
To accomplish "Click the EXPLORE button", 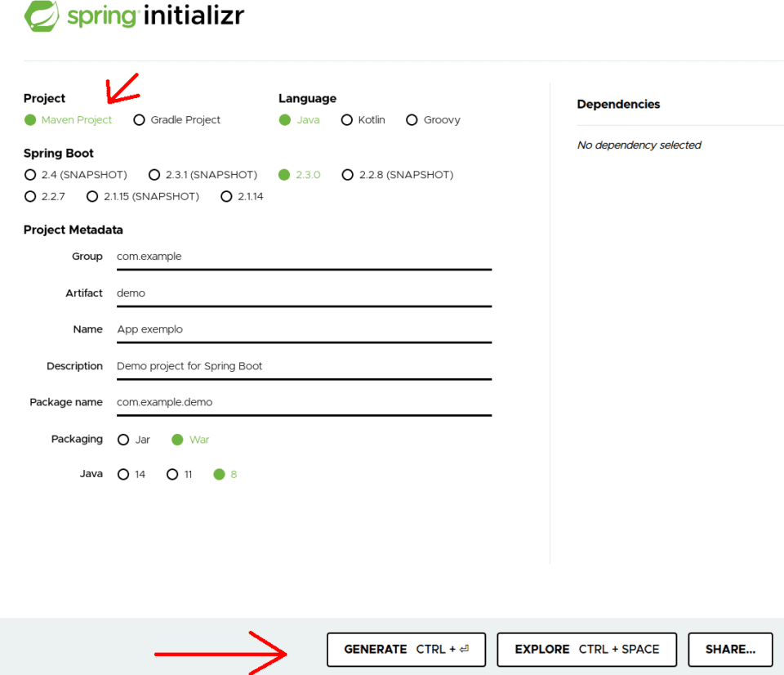I will point(587,650).
